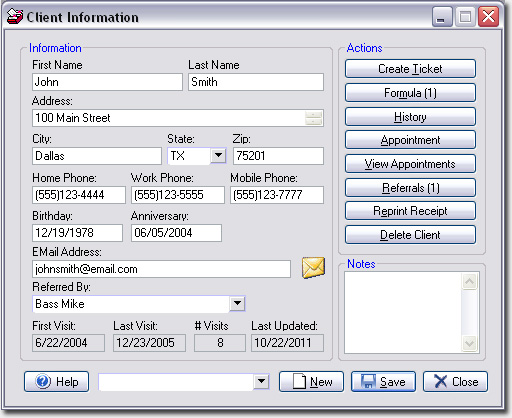Click the Notes scrollbar down arrow

click(x=469, y=343)
